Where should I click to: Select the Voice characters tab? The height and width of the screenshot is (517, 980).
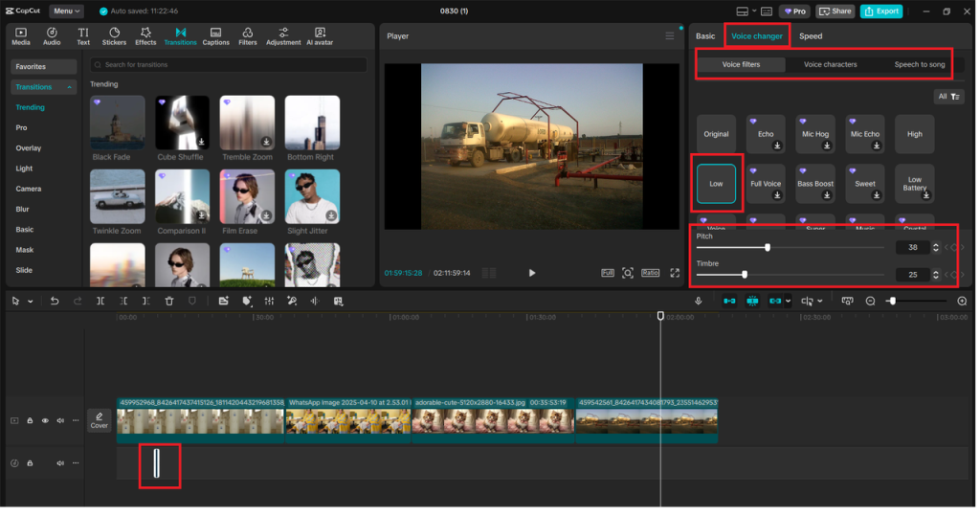pos(830,65)
